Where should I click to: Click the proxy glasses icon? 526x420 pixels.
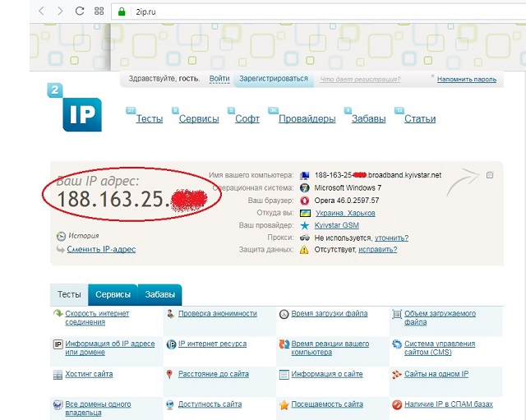coord(305,238)
